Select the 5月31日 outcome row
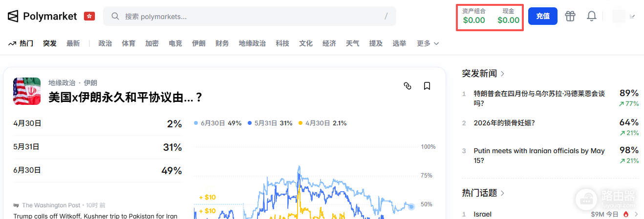Viewport: 644px width, 219px height. (97, 147)
